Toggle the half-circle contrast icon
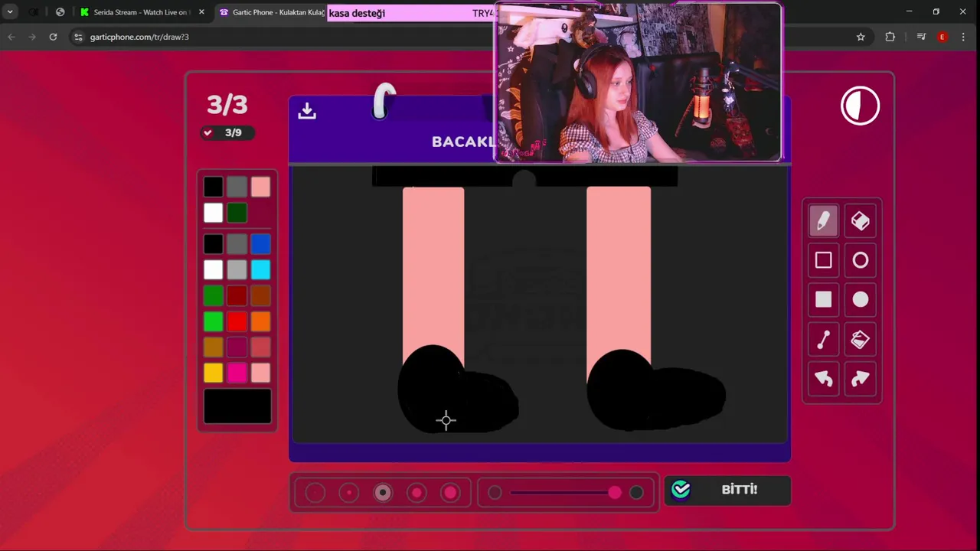Viewport: 980px width, 551px height. (x=860, y=106)
